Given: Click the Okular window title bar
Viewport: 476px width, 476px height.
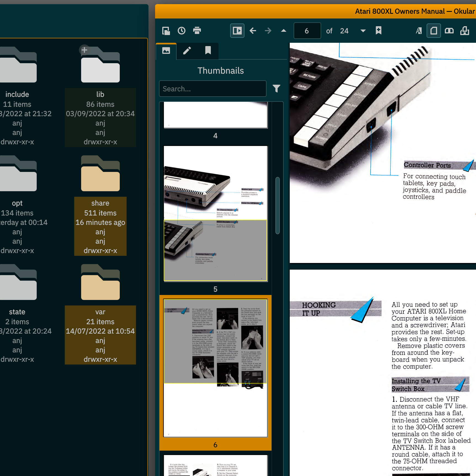Looking at the screenshot, I should click(315, 11).
